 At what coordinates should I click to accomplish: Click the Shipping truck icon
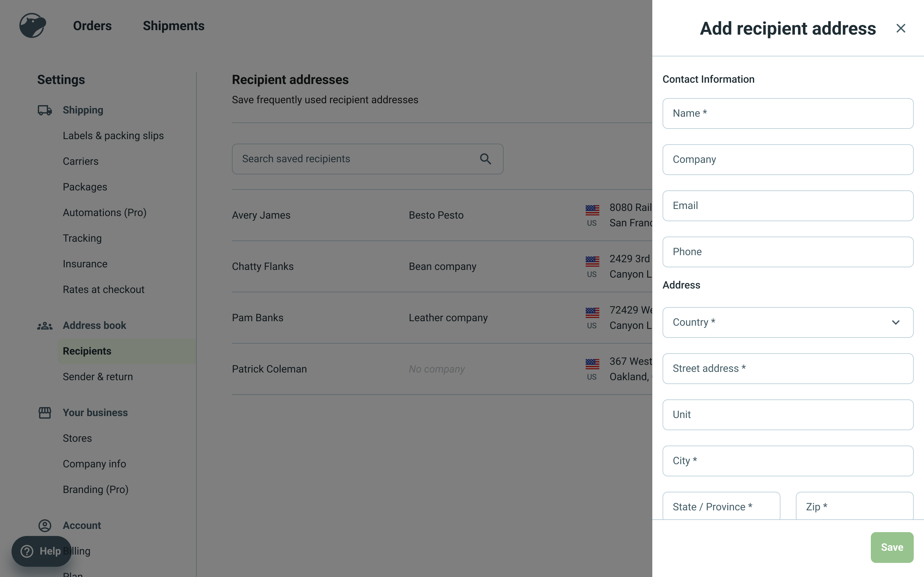click(x=45, y=110)
